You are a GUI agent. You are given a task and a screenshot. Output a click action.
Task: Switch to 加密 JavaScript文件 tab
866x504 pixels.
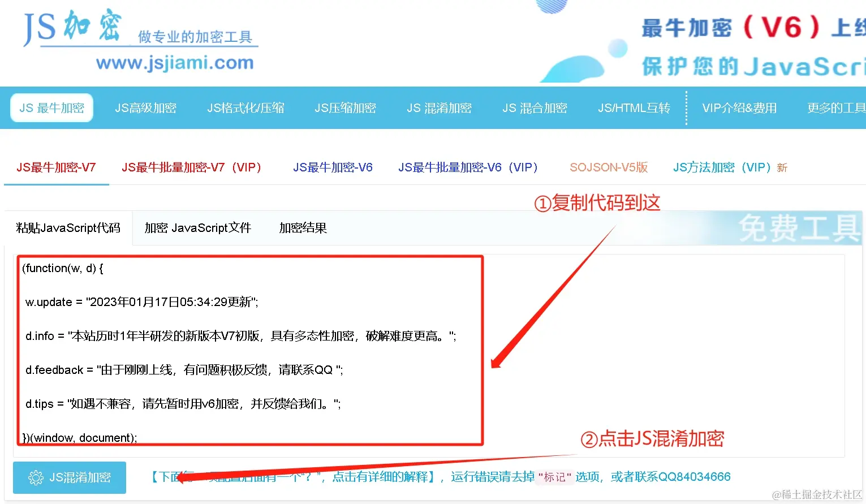[198, 227]
